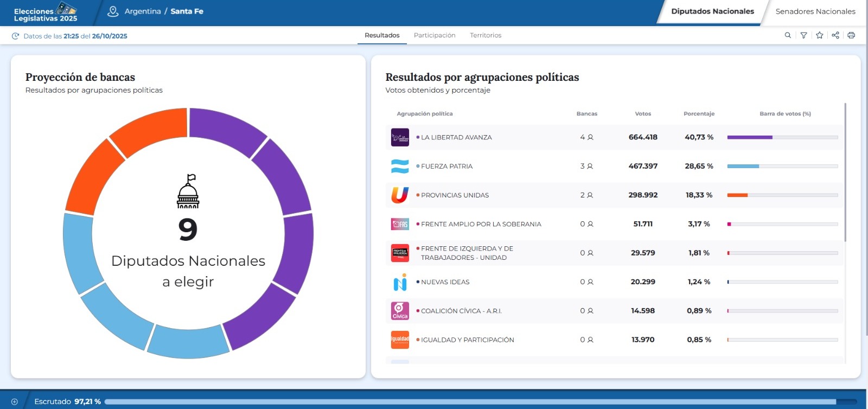868x409 pixels.
Task: Expand the plus icon next to Escrutado
Action: pos(15,402)
